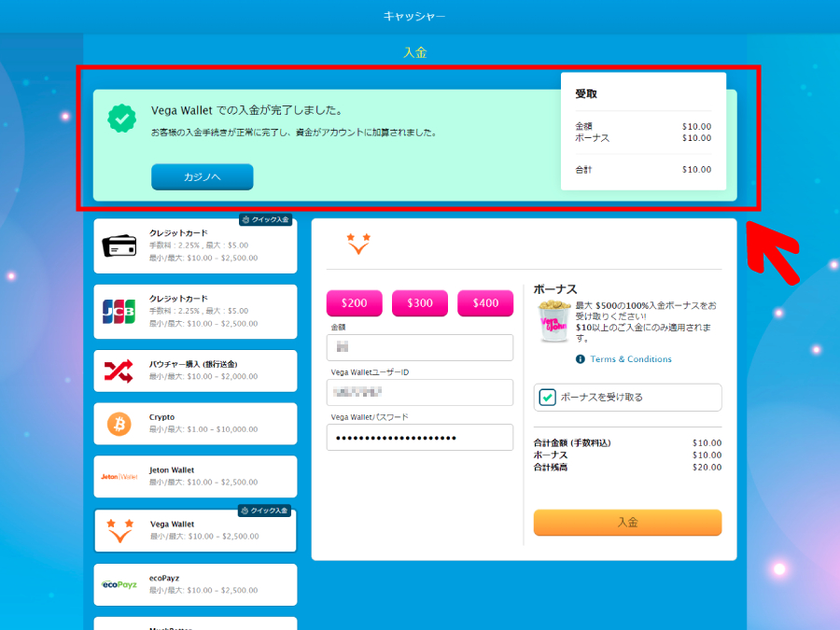Viewport: 840px width, 630px height.
Task: Click the 合計金額 (手数料込) label
Action: tap(572, 443)
